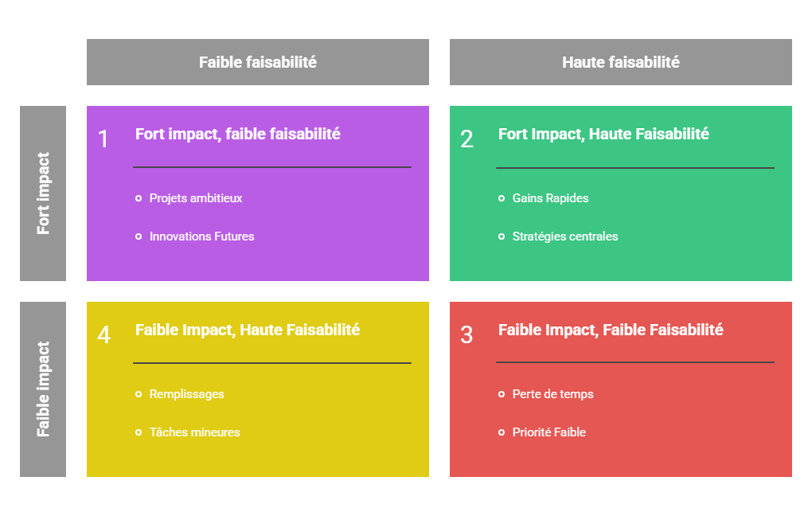812x516 pixels.
Task: Click the "Projets ambitieux" bullet item
Action: pos(196,198)
